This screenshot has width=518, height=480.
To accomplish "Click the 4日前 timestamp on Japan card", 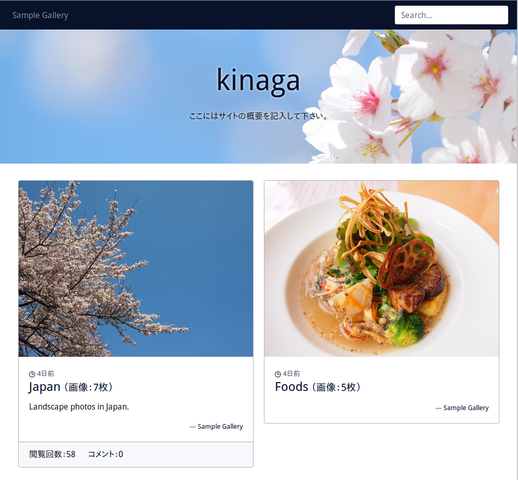I will [46, 374].
